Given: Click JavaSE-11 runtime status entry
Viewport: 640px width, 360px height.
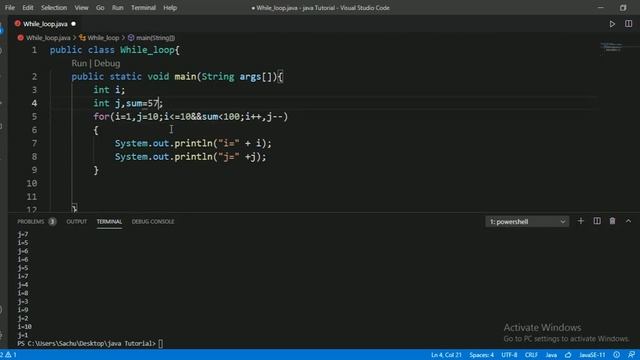Looking at the screenshot, I should click(x=592, y=355).
